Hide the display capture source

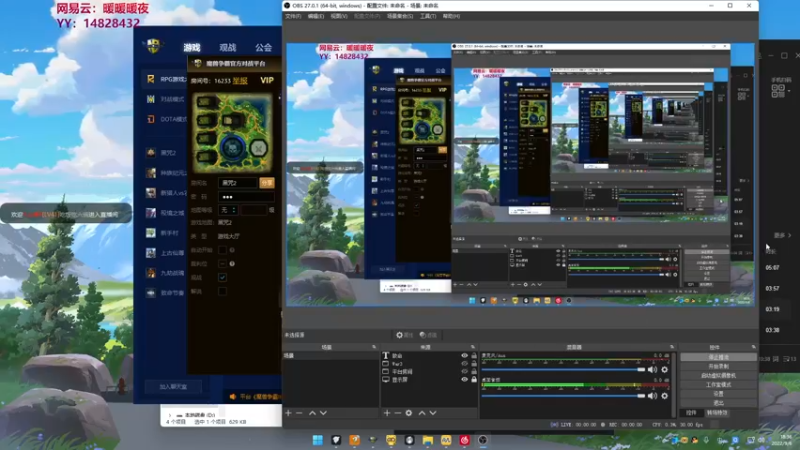pos(464,379)
